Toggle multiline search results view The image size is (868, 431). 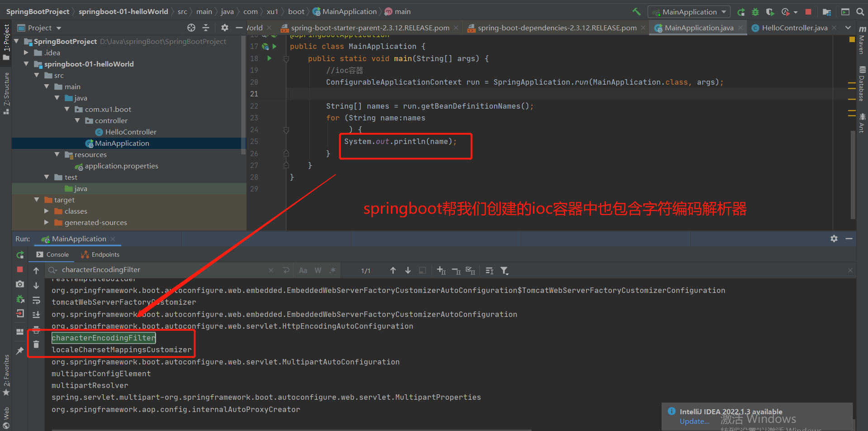[489, 270]
